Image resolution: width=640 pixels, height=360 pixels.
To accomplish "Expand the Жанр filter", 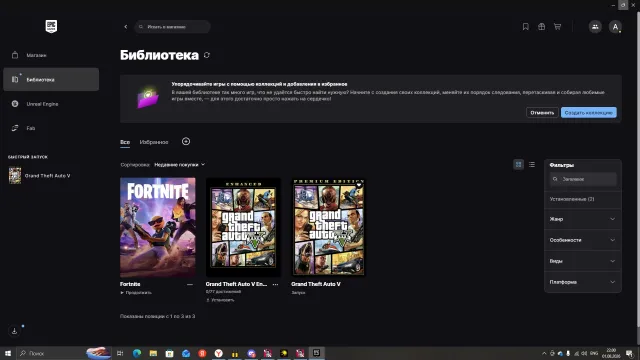I will (x=582, y=219).
